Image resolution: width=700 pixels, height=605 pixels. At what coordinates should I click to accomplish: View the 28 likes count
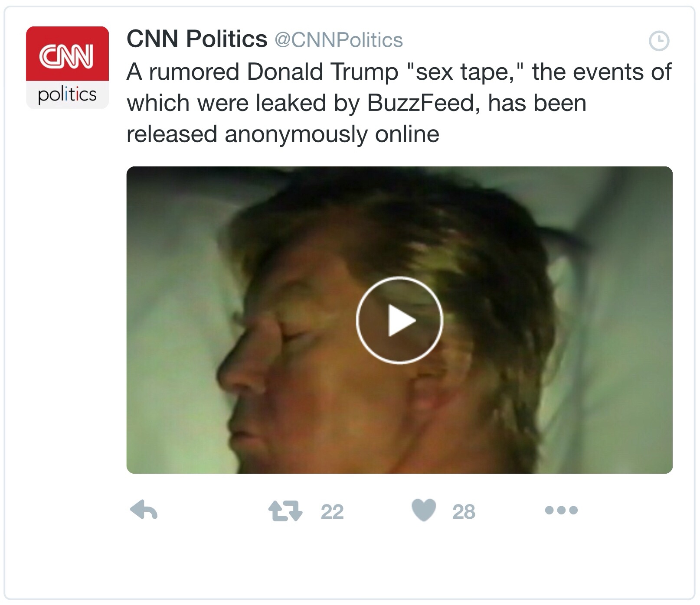point(464,512)
